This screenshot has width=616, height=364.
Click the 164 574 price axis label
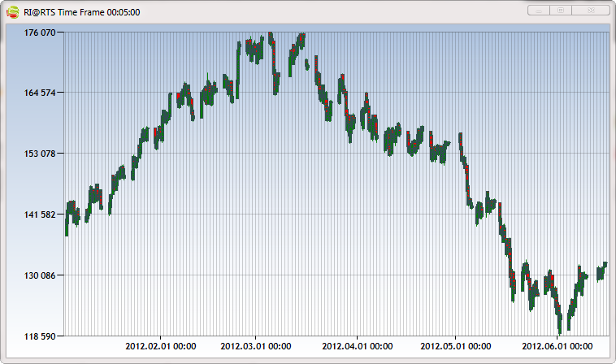[x=40, y=93]
